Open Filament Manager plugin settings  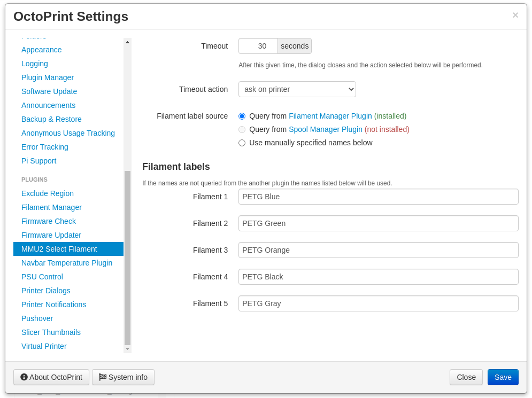point(51,207)
